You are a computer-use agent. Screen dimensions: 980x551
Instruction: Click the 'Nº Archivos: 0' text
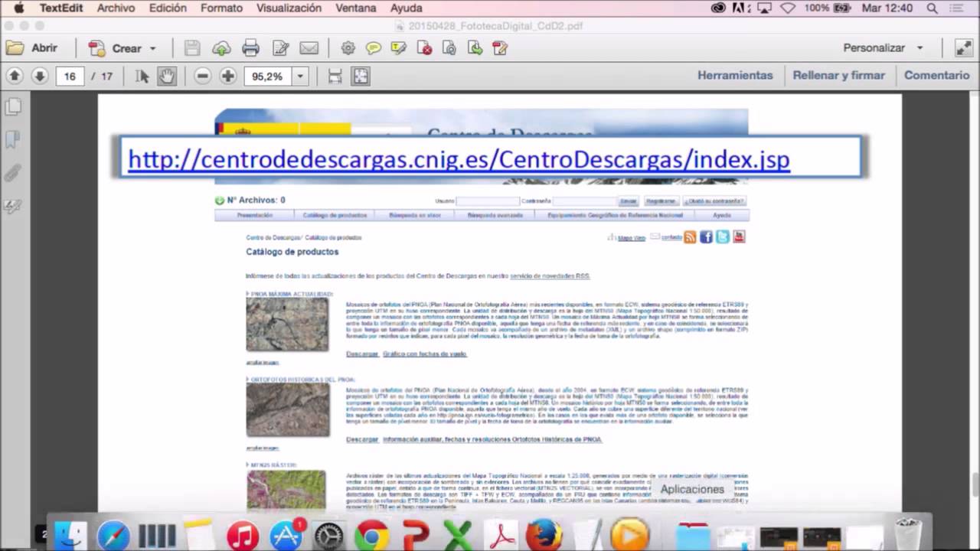tap(256, 201)
